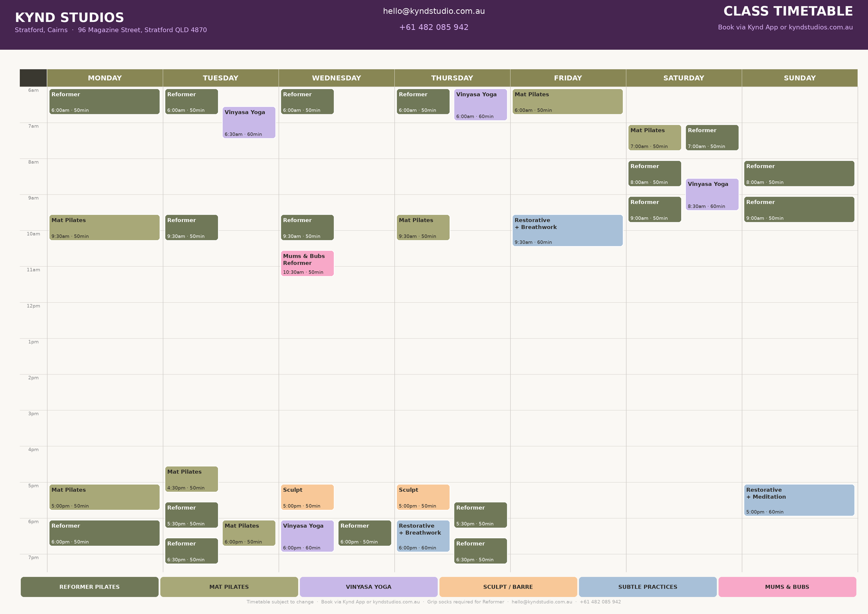Click the Sculpt / Barre legend swatch
868x614 pixels.
click(x=508, y=587)
